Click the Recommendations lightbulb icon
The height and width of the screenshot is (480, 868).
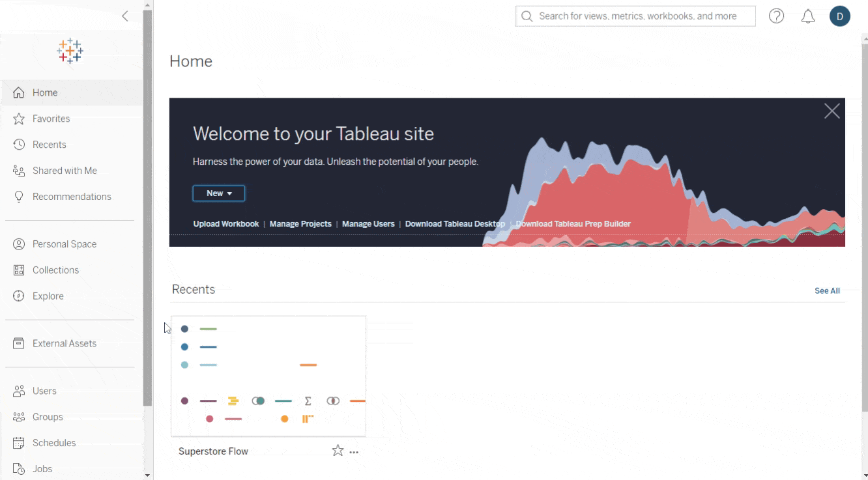click(19, 197)
